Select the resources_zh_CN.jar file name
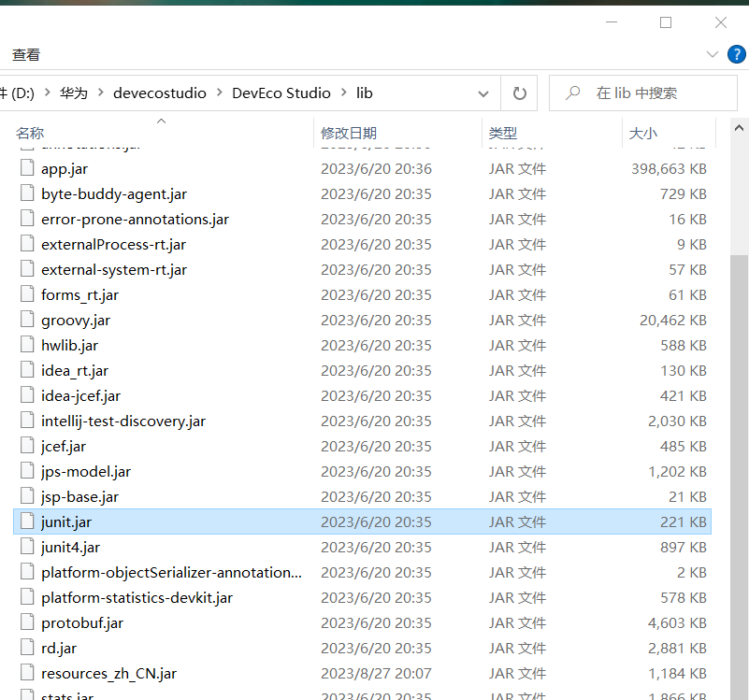 (x=108, y=673)
